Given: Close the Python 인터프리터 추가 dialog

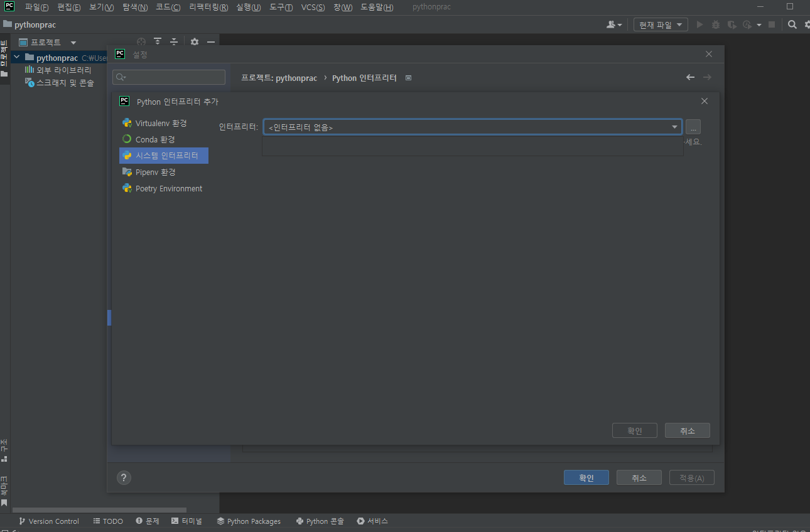Looking at the screenshot, I should pyautogui.click(x=705, y=101).
